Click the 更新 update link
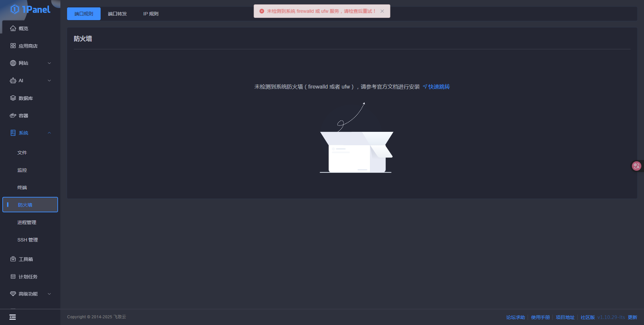 coord(633,317)
